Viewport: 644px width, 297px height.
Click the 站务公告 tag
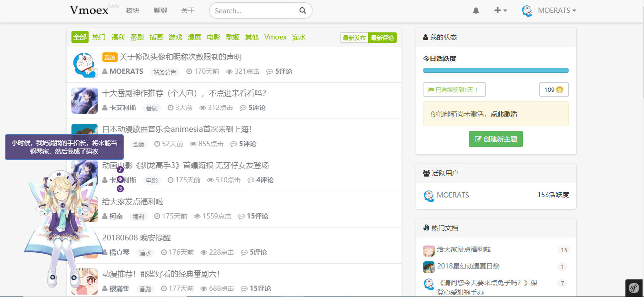[x=165, y=72]
